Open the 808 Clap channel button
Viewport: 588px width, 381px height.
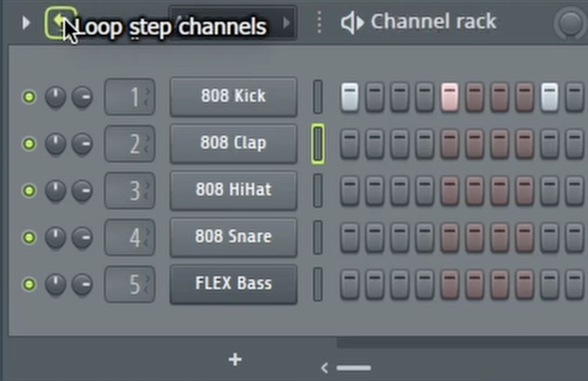click(x=233, y=143)
